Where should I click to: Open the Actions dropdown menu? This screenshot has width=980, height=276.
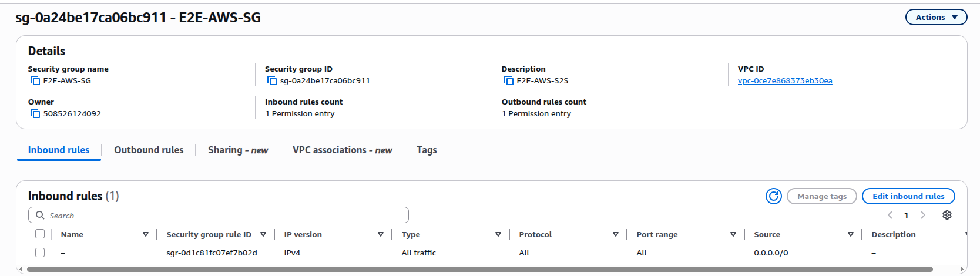(936, 17)
